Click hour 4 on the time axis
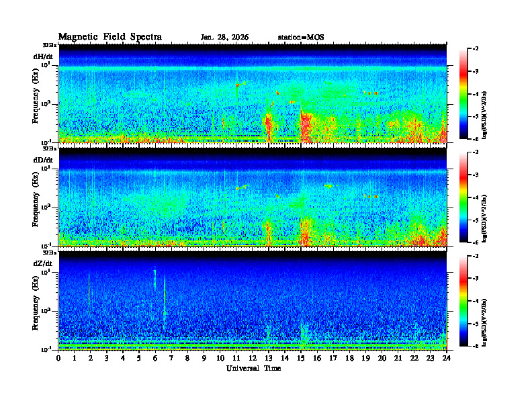This screenshot has height=411, width=532. pyautogui.click(x=123, y=359)
